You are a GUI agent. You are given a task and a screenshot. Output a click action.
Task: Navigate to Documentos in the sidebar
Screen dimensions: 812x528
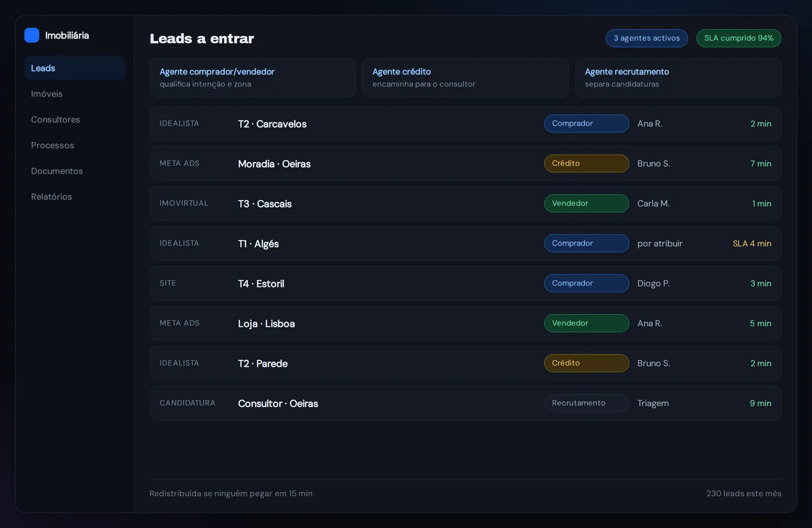[75, 171]
